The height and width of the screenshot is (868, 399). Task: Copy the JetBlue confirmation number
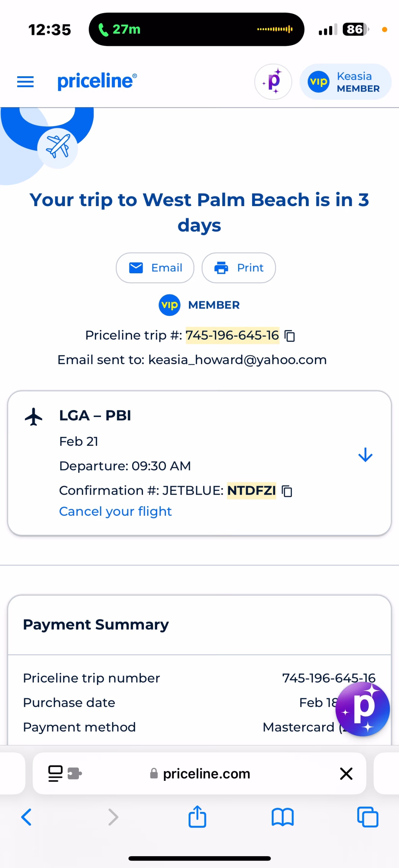[x=287, y=491]
